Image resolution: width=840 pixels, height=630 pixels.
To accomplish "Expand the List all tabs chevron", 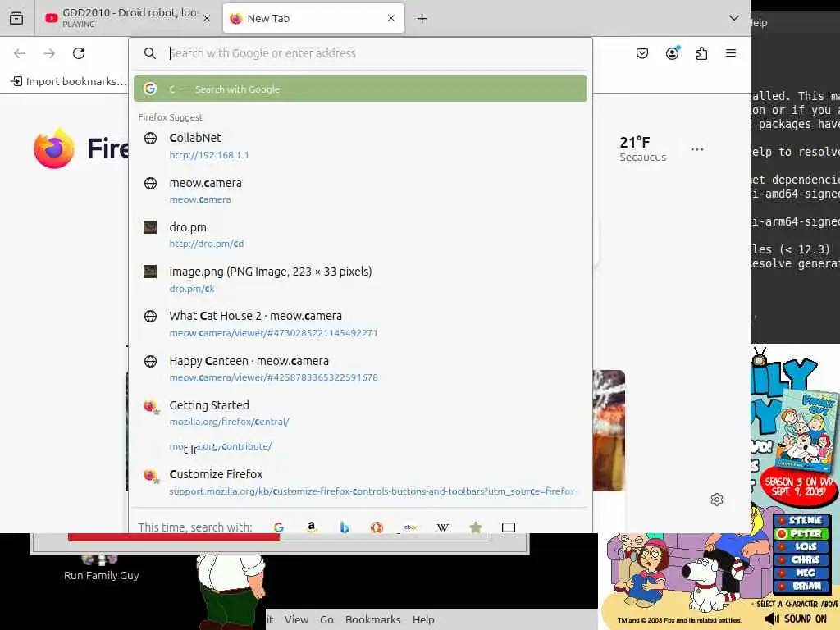I will [x=734, y=18].
